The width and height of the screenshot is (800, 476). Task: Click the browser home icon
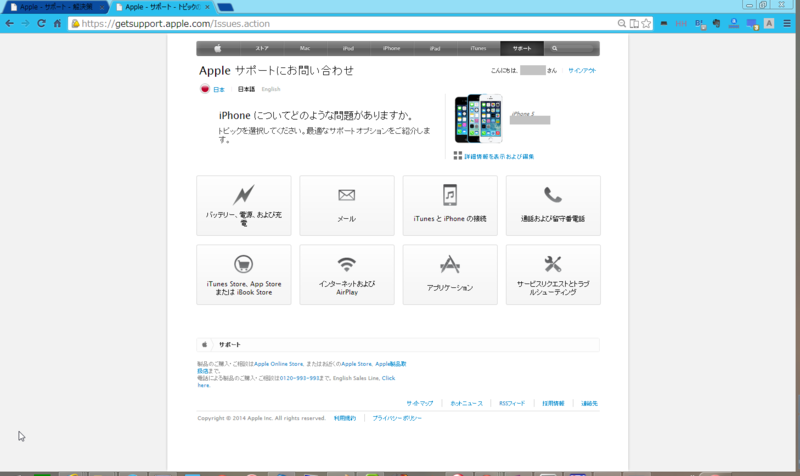[57, 23]
